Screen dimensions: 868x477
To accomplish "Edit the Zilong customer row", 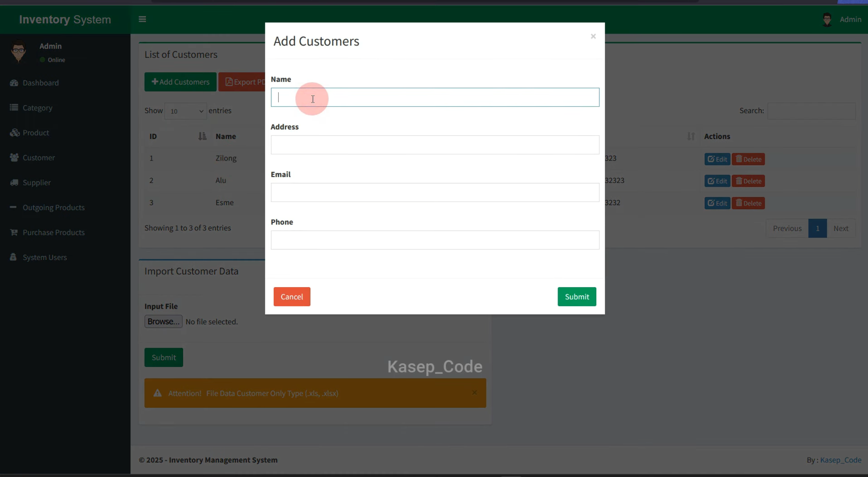I will tap(717, 159).
